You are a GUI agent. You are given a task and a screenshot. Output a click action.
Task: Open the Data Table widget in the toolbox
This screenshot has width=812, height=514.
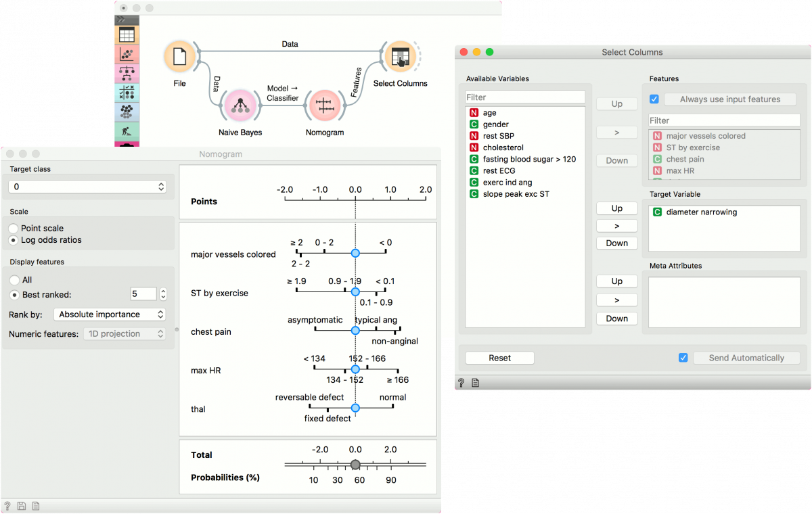point(127,34)
